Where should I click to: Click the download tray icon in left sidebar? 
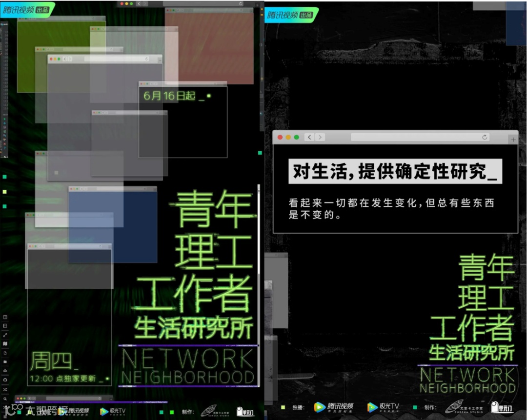(x=5, y=371)
